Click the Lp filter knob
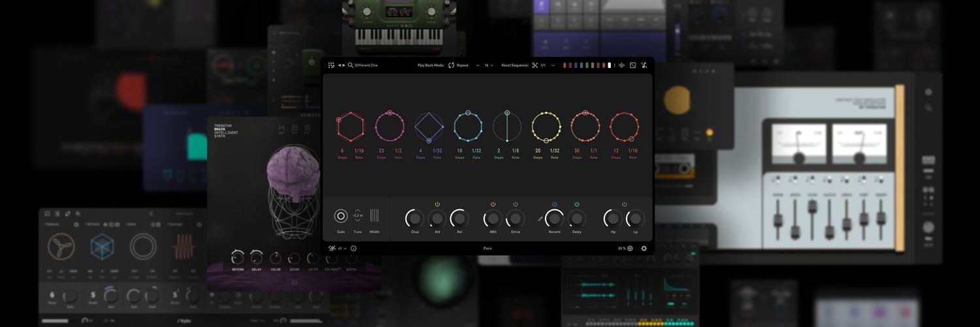 (636, 218)
